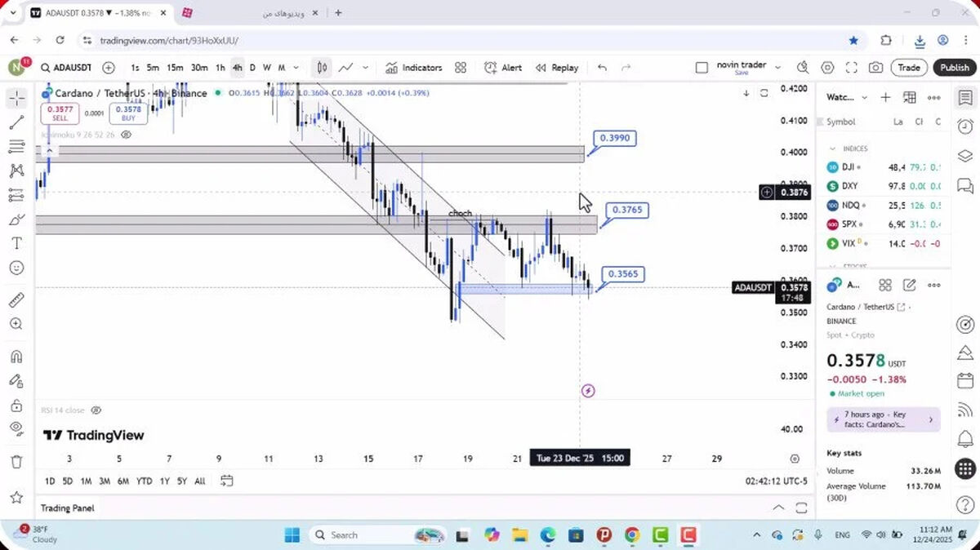Open chart settings hexagon icon
The width and height of the screenshot is (980, 550).
pyautogui.click(x=827, y=68)
